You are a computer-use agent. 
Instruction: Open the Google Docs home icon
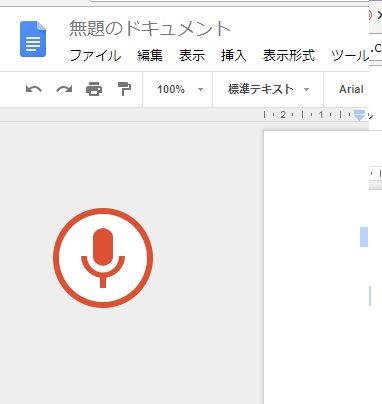coord(33,39)
